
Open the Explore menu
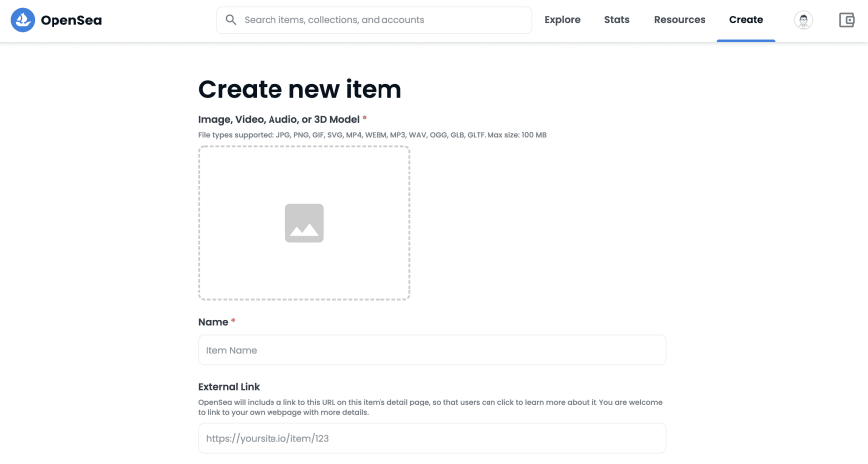(562, 20)
